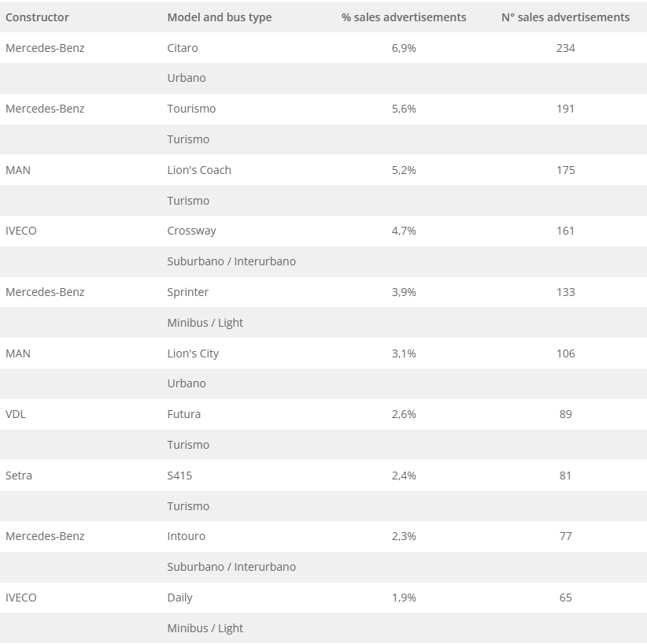Select the Daily model cell
This screenshot has width=647, height=644.
(179, 598)
